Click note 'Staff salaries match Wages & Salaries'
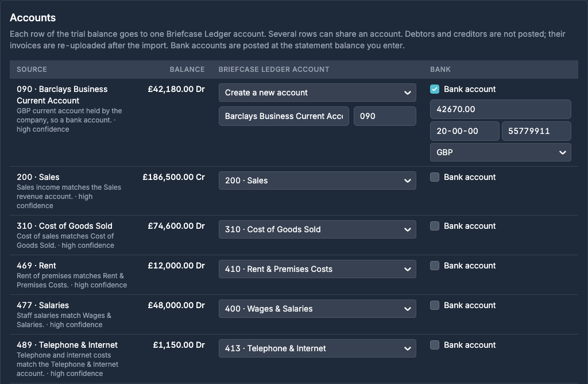The height and width of the screenshot is (384, 588). 64,320
